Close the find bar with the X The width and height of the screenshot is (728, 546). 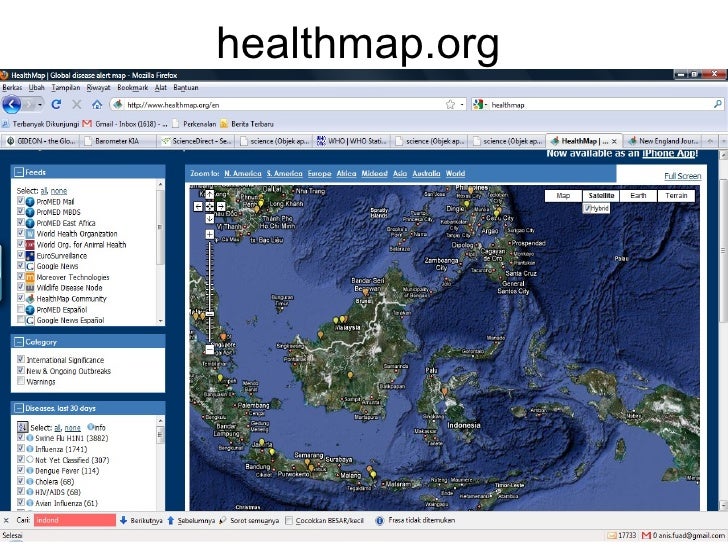tap(6, 520)
